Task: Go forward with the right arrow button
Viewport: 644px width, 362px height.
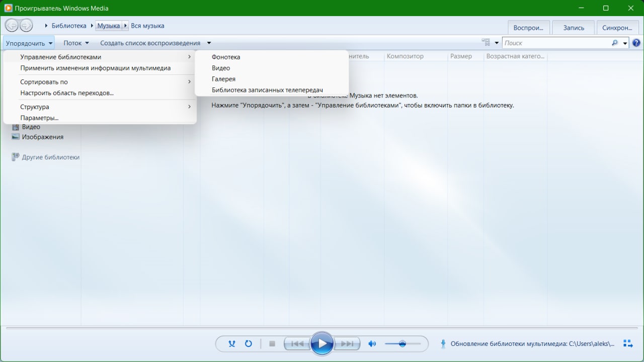Action: [x=26, y=25]
